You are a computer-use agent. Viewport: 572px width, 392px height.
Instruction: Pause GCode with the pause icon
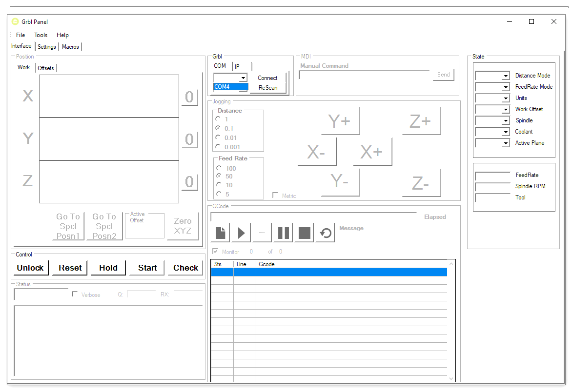click(284, 233)
